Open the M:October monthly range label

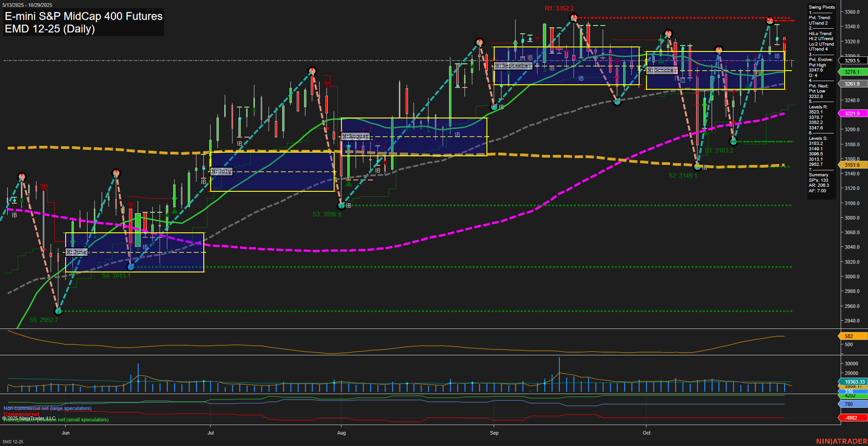coord(661,70)
